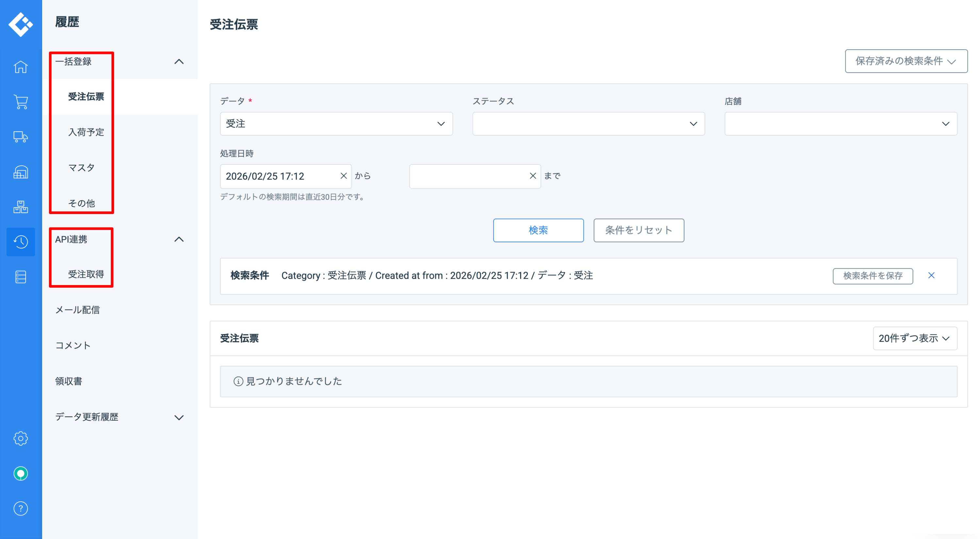This screenshot has width=980, height=539.
Task: Dismiss the 検索条件 summary with blue X
Action: 931,276
